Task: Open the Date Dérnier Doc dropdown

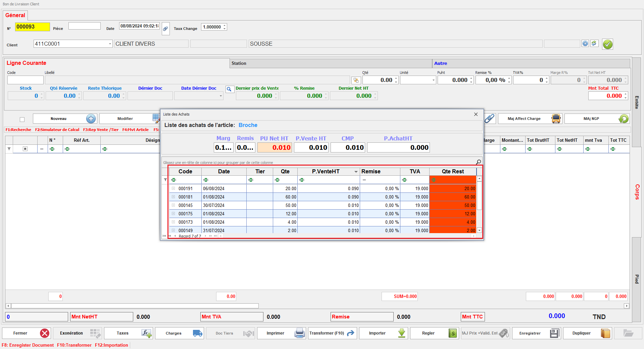Action: [220, 96]
